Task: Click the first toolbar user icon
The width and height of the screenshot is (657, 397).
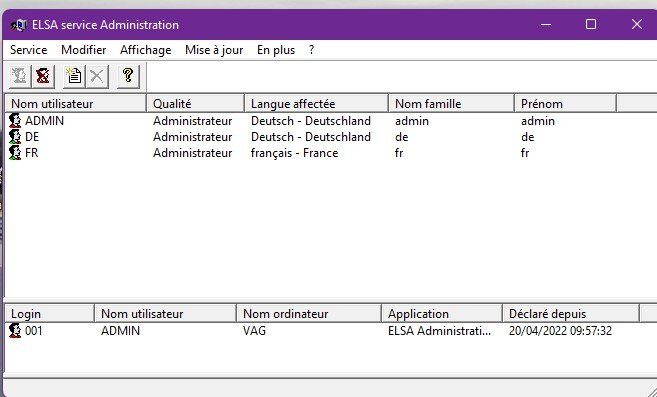Action: click(20, 76)
